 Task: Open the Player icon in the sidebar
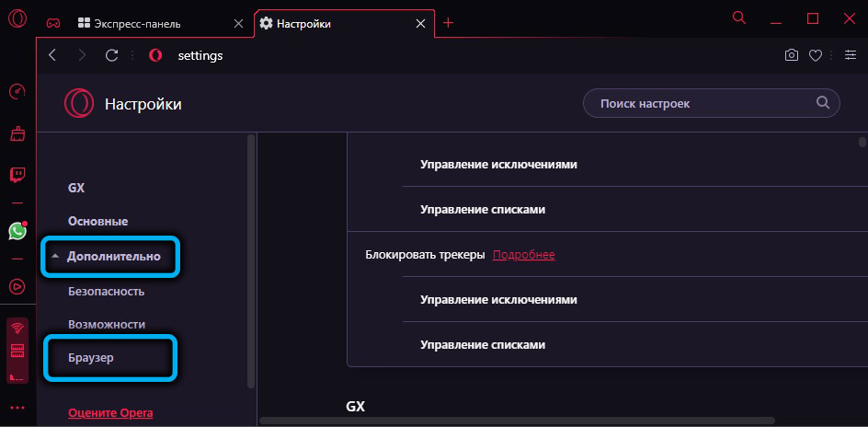coord(17,286)
